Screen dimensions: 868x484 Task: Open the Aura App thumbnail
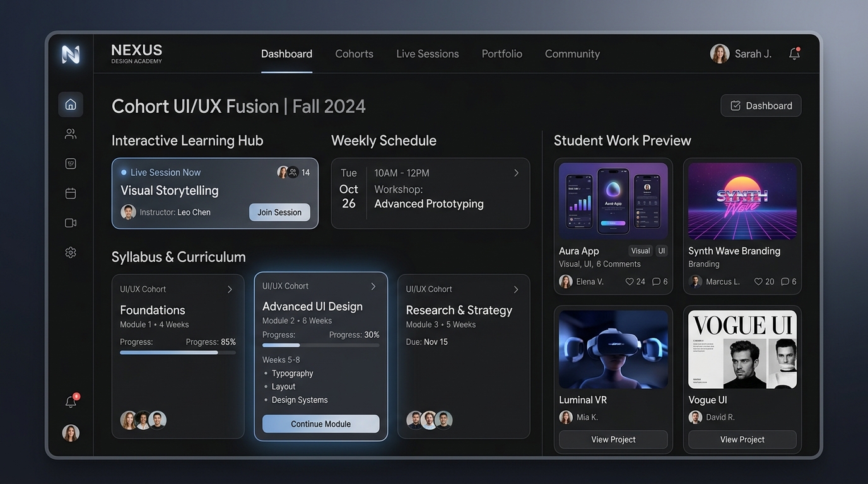click(613, 201)
